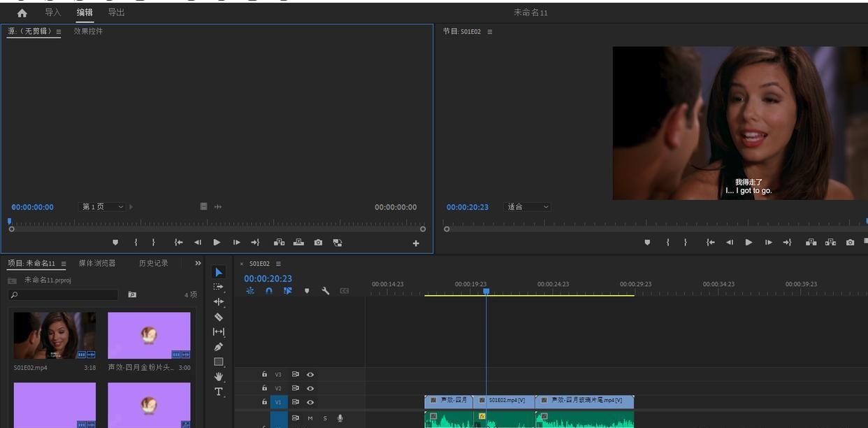Open the 项目 panel menu
The image size is (868, 428).
[64, 264]
